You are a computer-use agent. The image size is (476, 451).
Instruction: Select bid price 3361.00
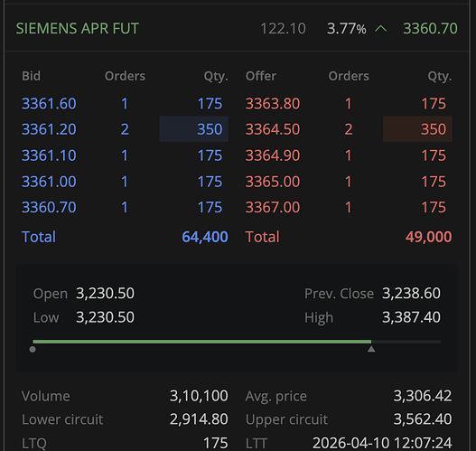tap(49, 182)
